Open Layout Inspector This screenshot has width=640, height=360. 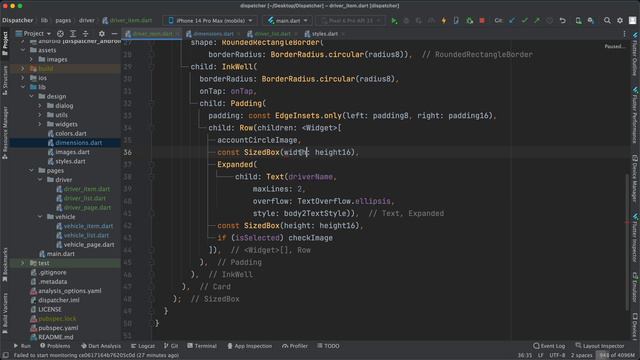[600, 346]
